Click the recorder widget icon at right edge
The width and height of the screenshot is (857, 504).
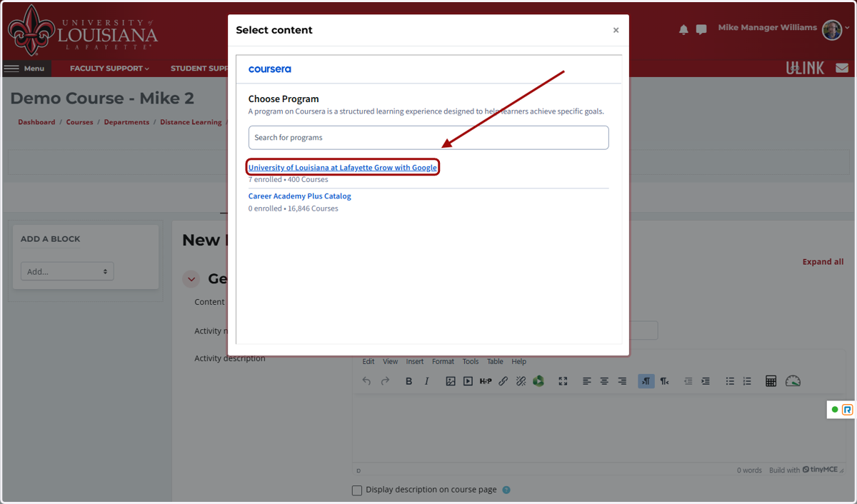[x=848, y=410]
